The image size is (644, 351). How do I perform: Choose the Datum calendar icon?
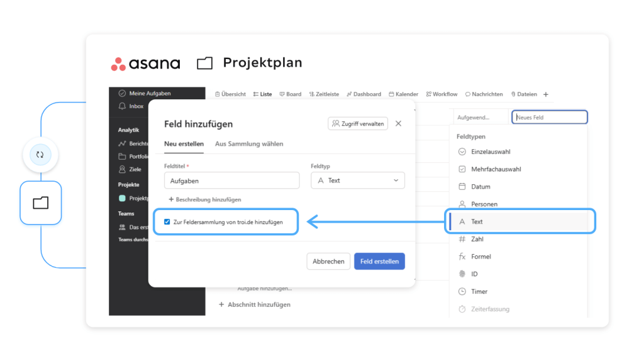(x=462, y=187)
